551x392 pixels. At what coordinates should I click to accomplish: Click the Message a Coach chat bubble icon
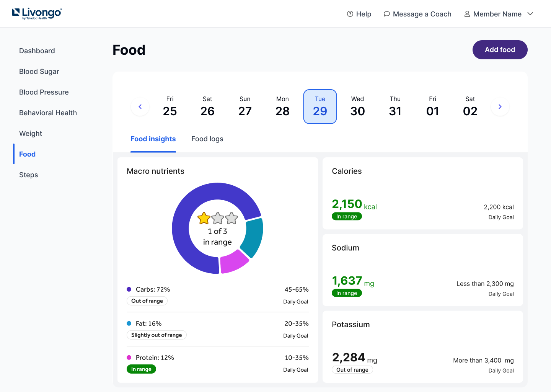tap(386, 14)
